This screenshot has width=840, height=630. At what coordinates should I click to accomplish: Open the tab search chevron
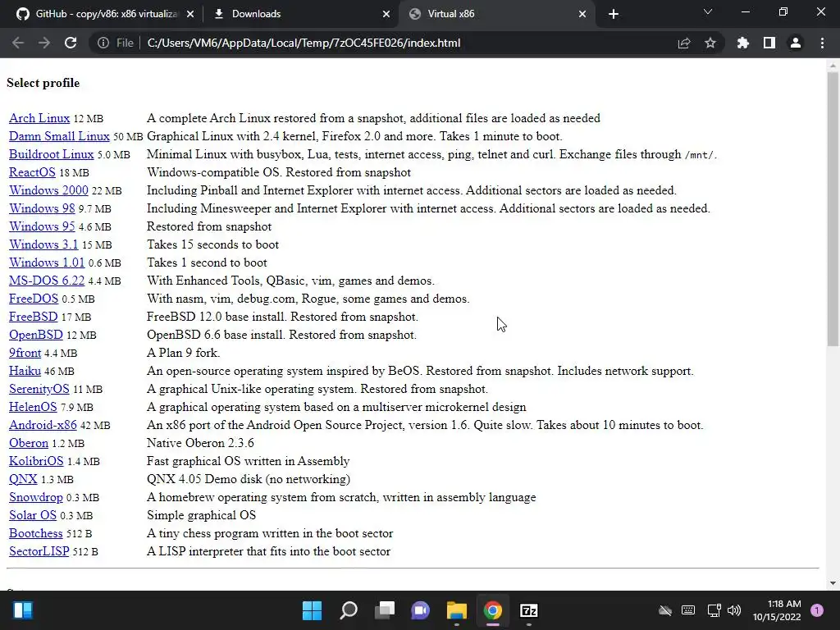pos(708,11)
